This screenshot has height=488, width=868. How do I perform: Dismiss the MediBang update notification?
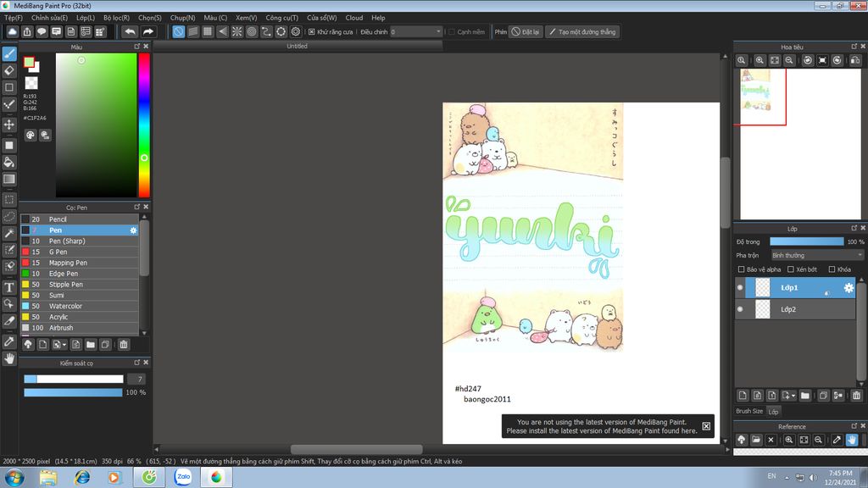(706, 426)
